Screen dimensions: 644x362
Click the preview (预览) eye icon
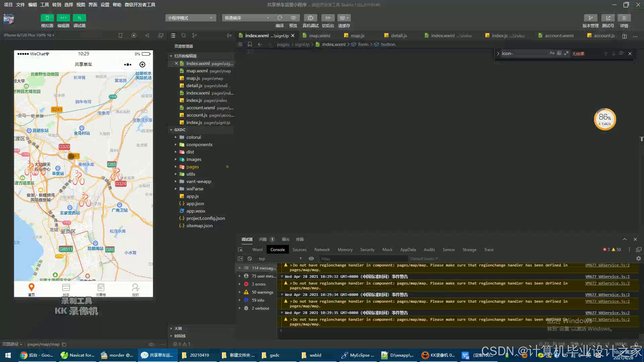[x=293, y=18]
